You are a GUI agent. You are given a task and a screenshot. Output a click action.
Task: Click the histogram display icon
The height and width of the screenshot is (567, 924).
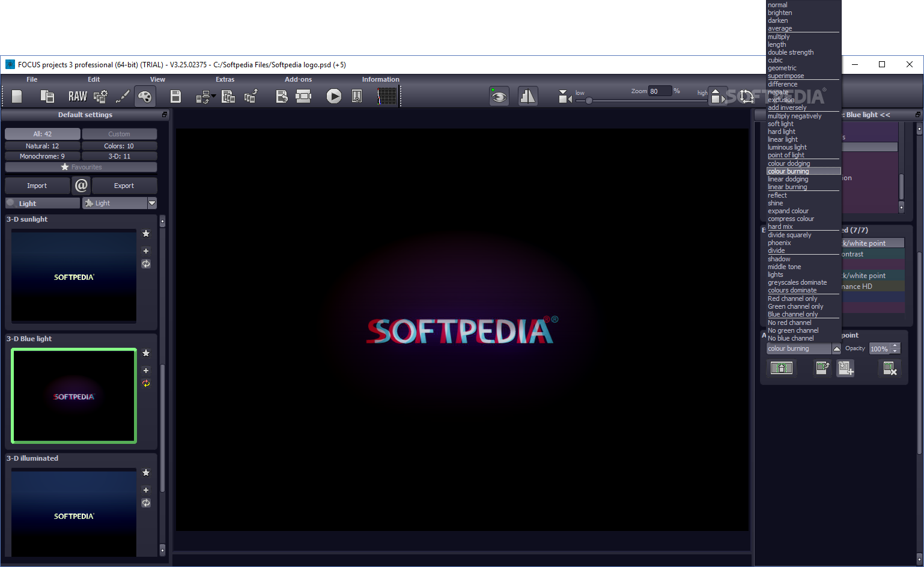(387, 96)
